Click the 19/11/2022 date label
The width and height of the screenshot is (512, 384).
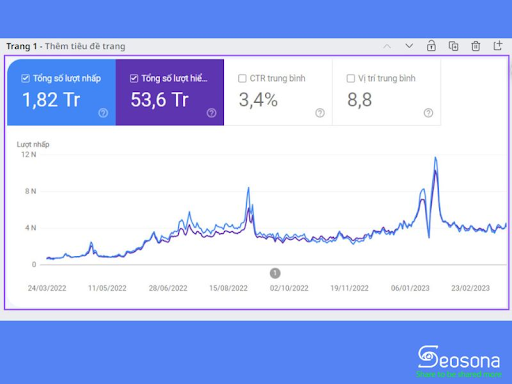pos(349,288)
